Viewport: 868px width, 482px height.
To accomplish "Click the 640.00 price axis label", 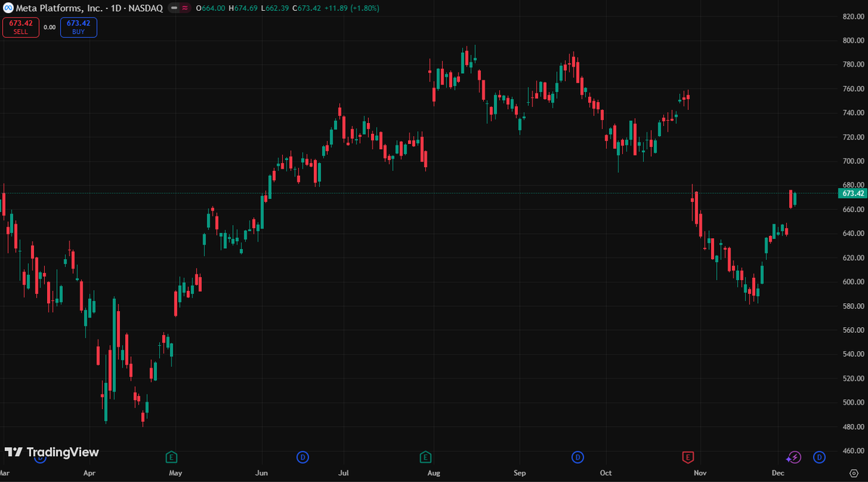I will pyautogui.click(x=853, y=234).
